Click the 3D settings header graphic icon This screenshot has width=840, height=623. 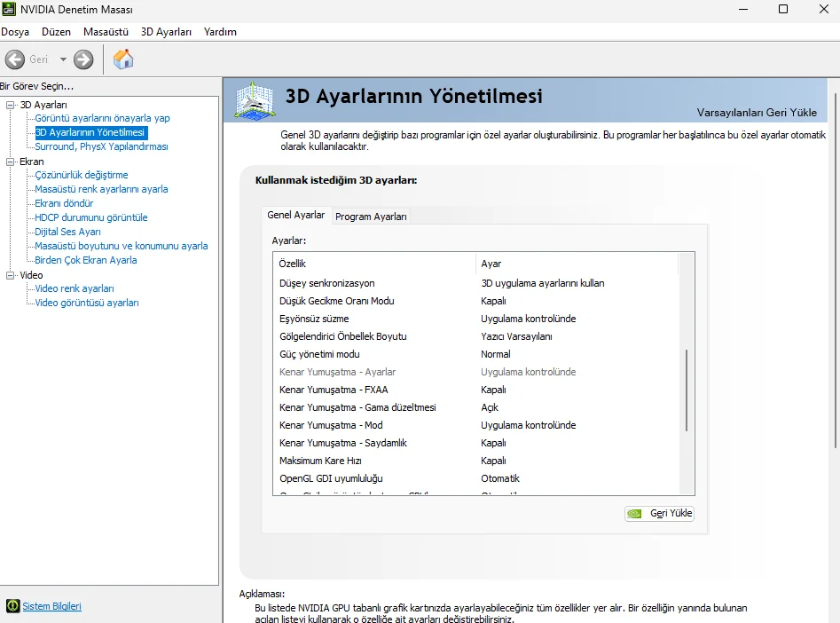point(255,100)
